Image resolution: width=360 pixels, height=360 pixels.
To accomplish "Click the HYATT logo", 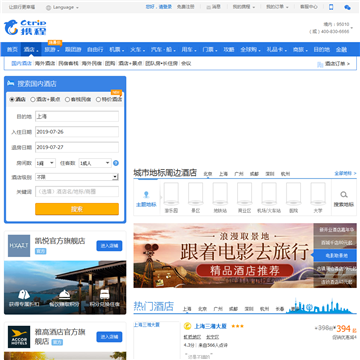I will [19, 246].
